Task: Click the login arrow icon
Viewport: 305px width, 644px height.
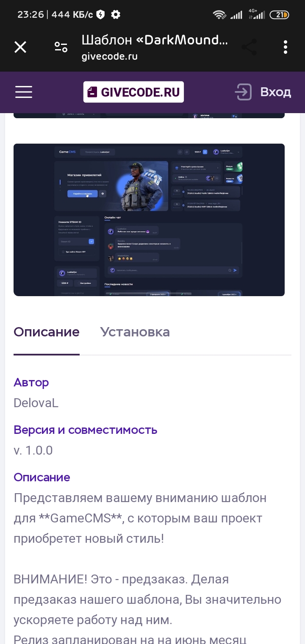Action: tap(243, 92)
